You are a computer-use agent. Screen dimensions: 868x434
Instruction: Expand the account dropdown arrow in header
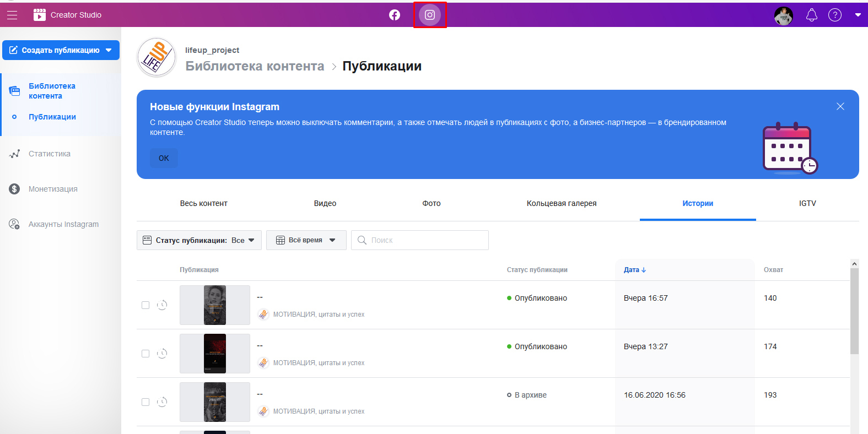pyautogui.click(x=858, y=15)
